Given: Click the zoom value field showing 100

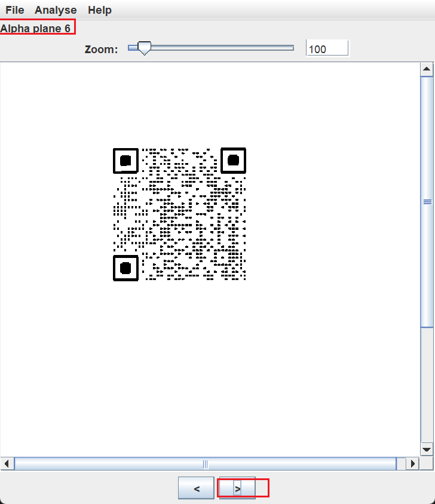Looking at the screenshot, I should pos(327,49).
